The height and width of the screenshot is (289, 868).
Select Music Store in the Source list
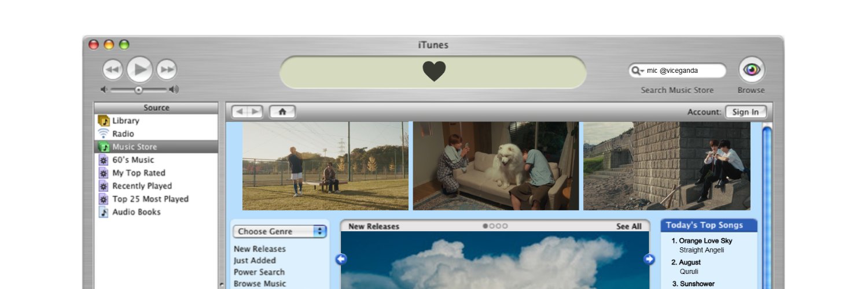(x=156, y=147)
